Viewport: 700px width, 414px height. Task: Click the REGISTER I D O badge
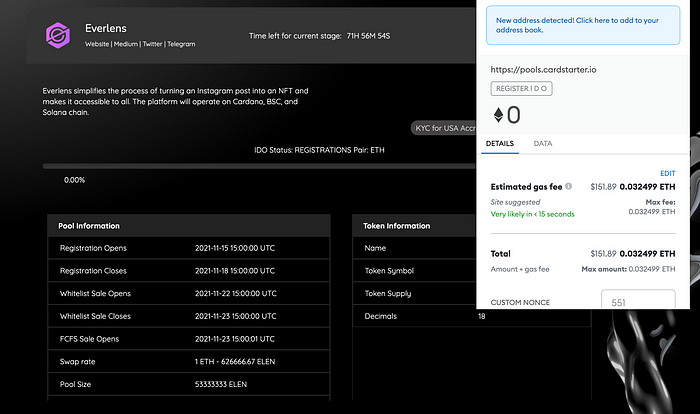coord(521,88)
